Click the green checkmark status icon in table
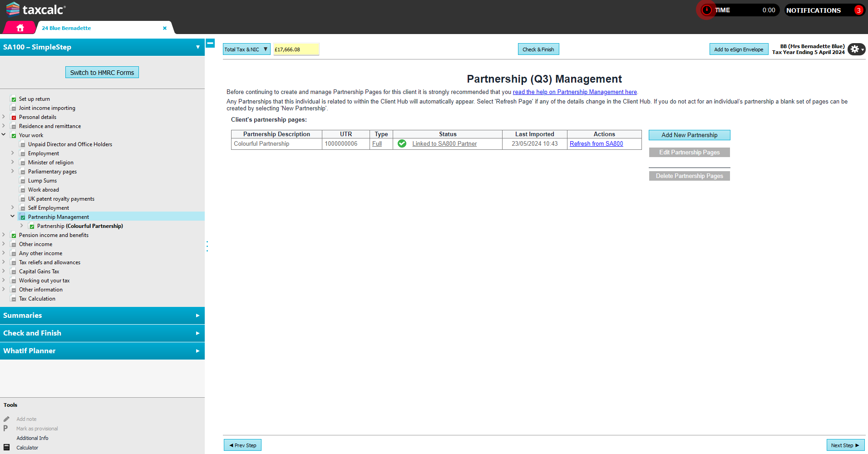 tap(402, 143)
